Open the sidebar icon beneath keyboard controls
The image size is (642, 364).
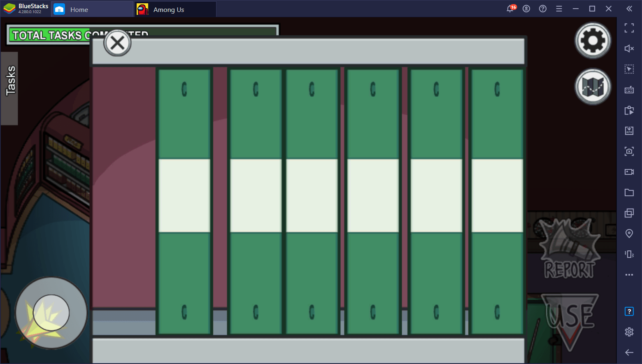coord(629,110)
